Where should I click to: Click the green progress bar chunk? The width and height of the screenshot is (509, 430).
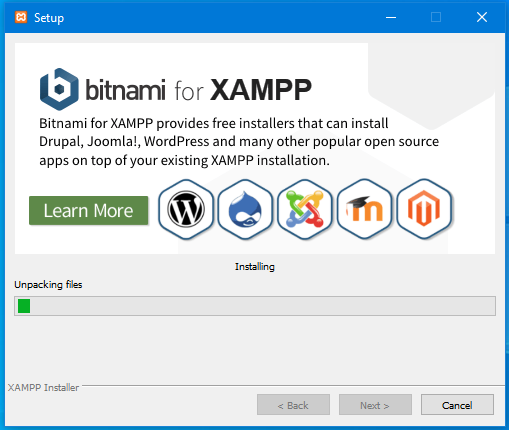tap(24, 306)
